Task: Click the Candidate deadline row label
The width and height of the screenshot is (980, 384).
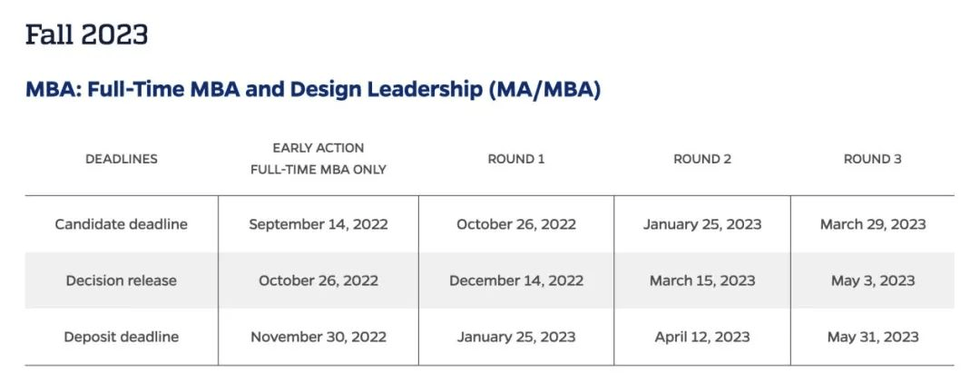Action: coord(122,224)
